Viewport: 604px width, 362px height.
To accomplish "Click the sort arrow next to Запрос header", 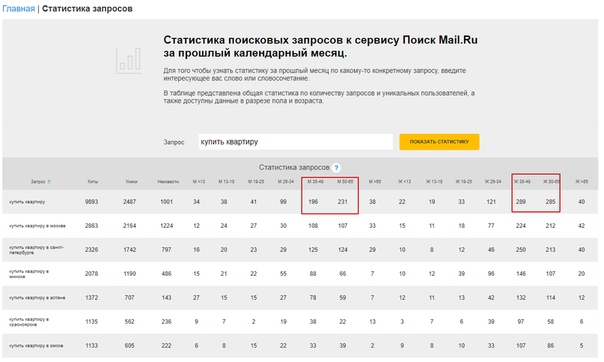I will coord(49,182).
